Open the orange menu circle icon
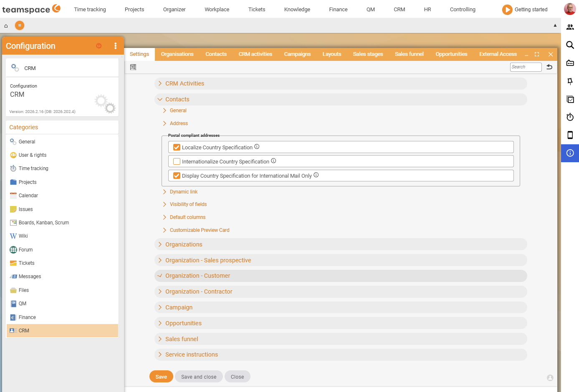The width and height of the screenshot is (579, 392). click(20, 25)
